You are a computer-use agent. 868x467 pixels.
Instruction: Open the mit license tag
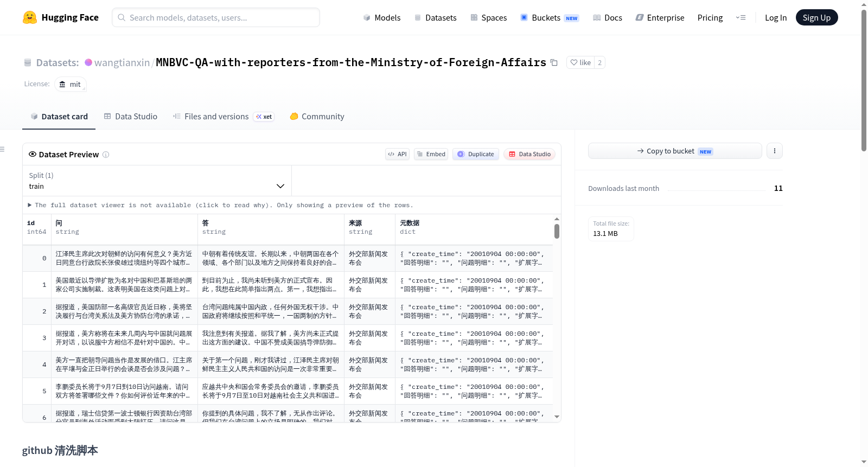click(x=70, y=84)
